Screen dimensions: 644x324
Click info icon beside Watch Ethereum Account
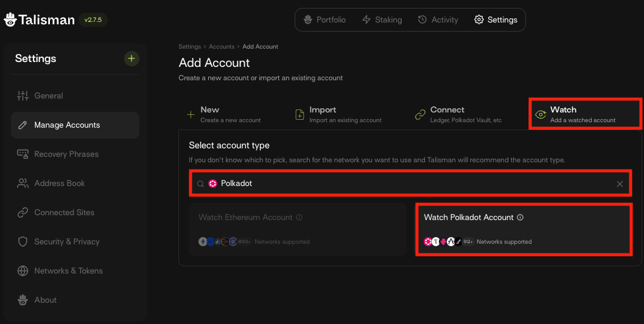point(299,218)
